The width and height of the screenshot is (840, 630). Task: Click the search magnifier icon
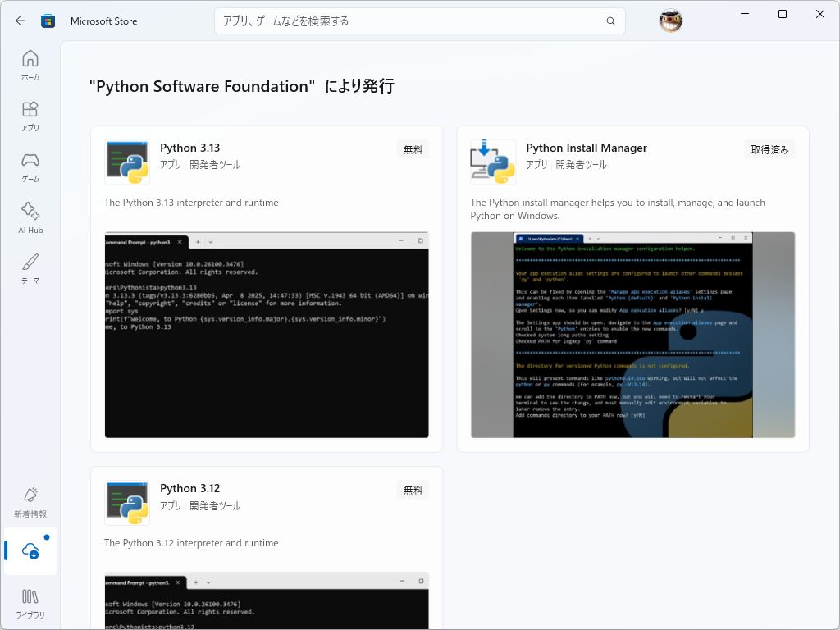coord(610,21)
